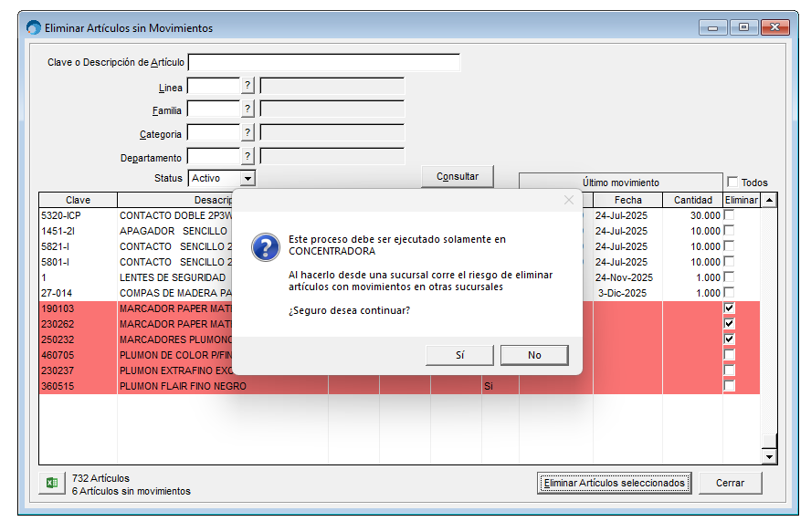Focus the Clave o Descripción de Artículo field
The height and width of the screenshot is (532, 811).
[324, 62]
